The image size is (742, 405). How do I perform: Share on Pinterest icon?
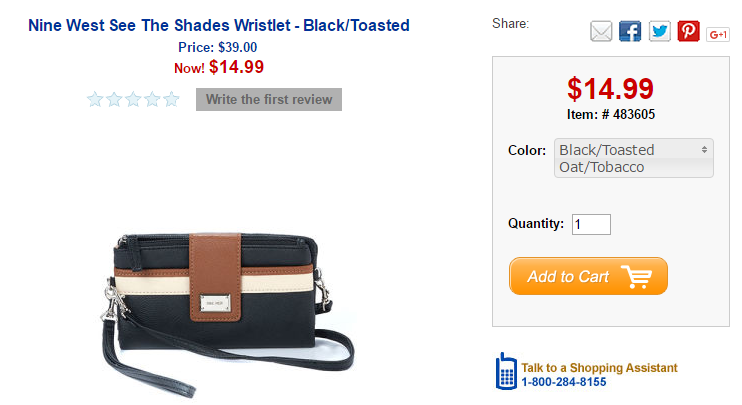click(688, 32)
